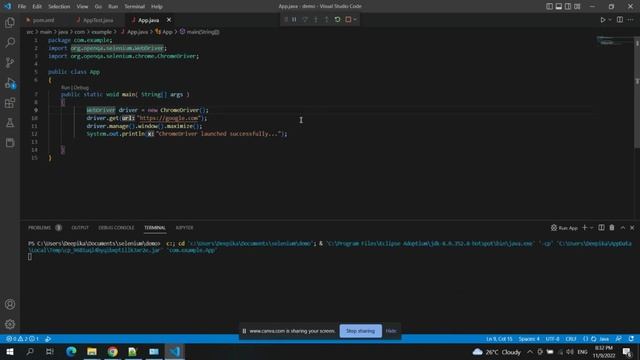Open the stop button dropdown in debug toolbar
640x360 pixels.
pyautogui.click(x=355, y=20)
